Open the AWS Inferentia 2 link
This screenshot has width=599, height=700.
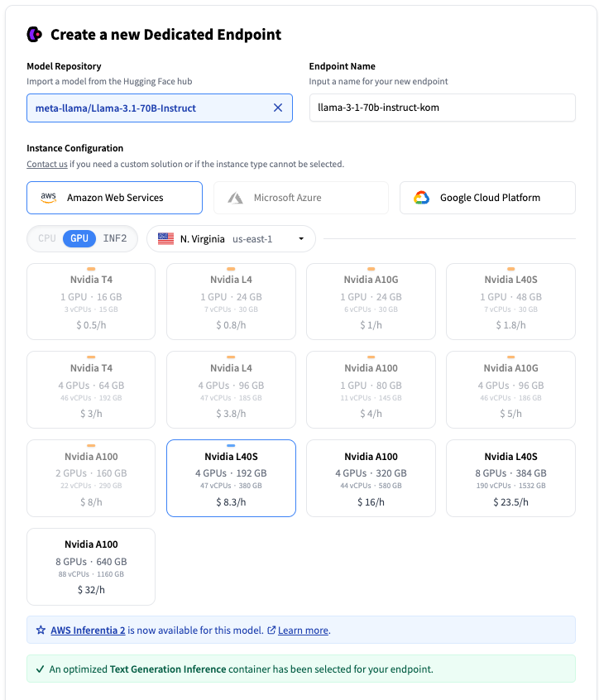88,630
